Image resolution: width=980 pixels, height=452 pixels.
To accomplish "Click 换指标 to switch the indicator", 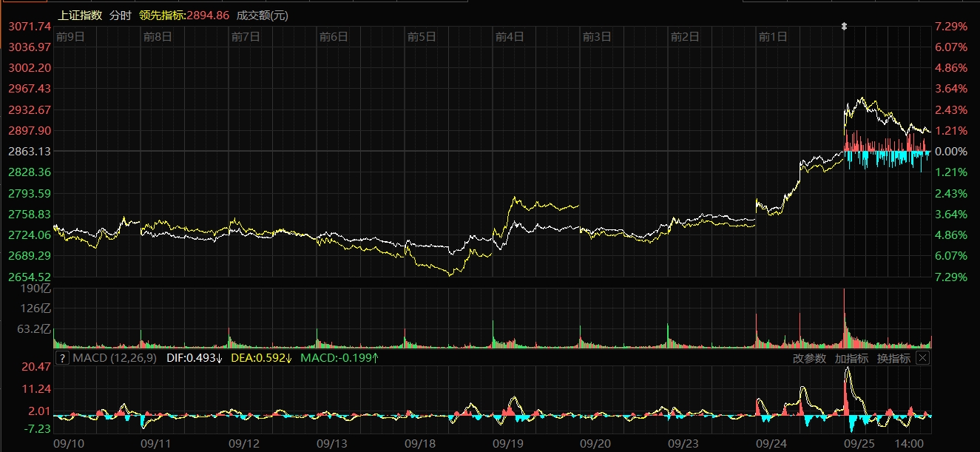I will (893, 359).
